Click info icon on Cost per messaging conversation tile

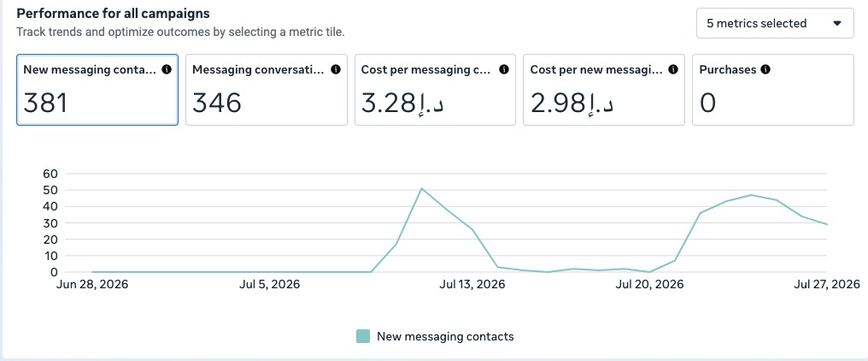click(504, 70)
